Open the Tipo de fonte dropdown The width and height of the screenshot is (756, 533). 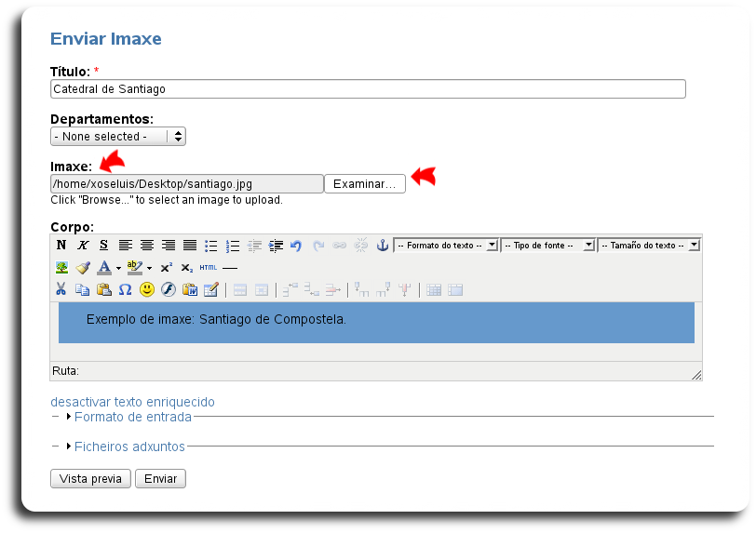tap(547, 246)
